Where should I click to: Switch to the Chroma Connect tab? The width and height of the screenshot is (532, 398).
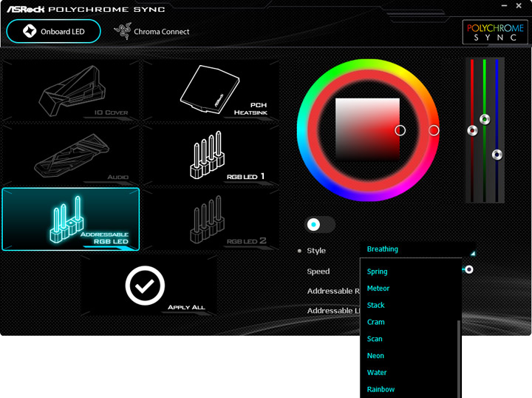[x=151, y=31]
